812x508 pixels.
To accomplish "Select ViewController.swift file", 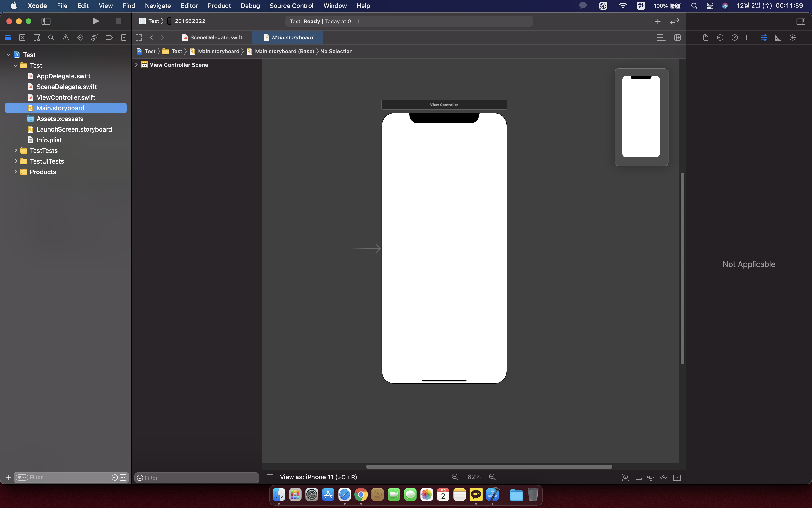I will (x=66, y=97).
